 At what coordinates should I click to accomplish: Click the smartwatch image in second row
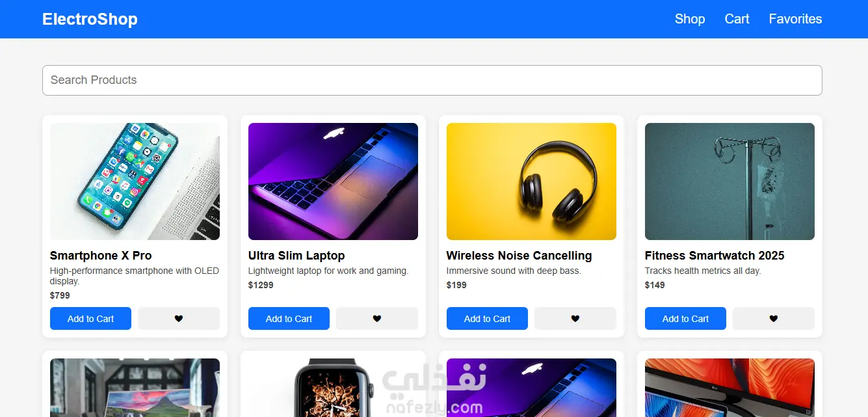pos(333,388)
